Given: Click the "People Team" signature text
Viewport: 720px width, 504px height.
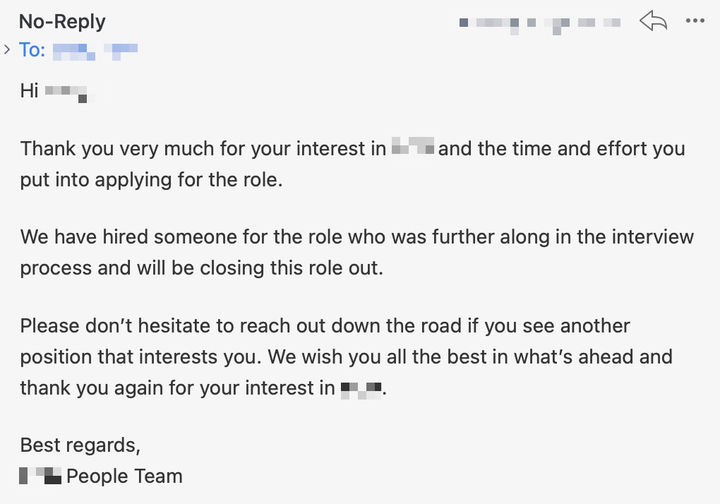Looking at the screenshot, I should [124, 476].
